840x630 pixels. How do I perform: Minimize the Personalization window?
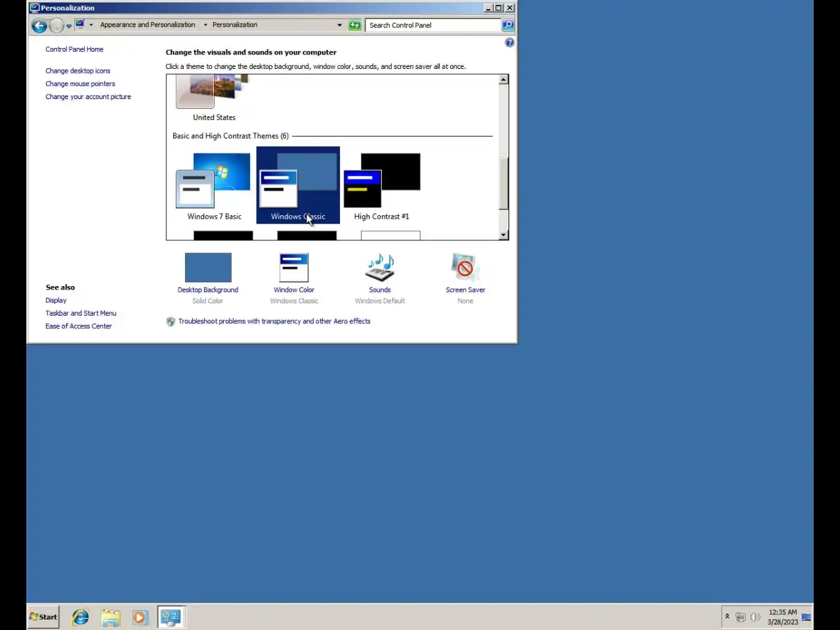488,8
